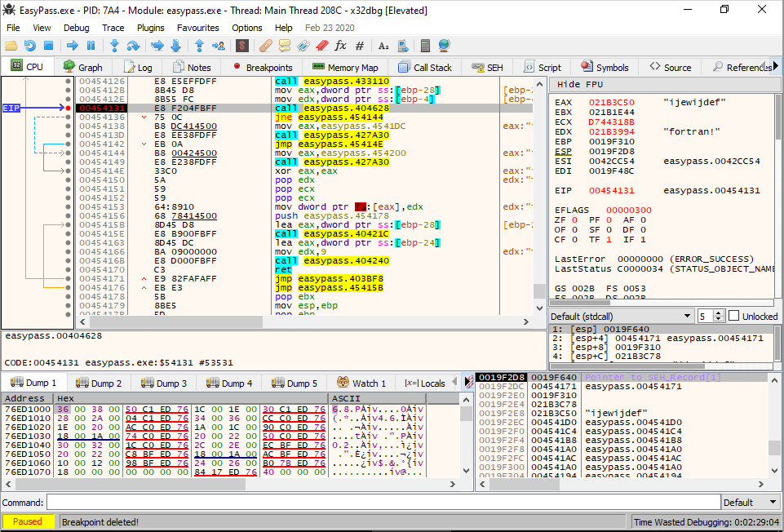The image size is (784, 532).
Task: Open the Bookmarks red ribbon icon
Action: click(x=322, y=46)
